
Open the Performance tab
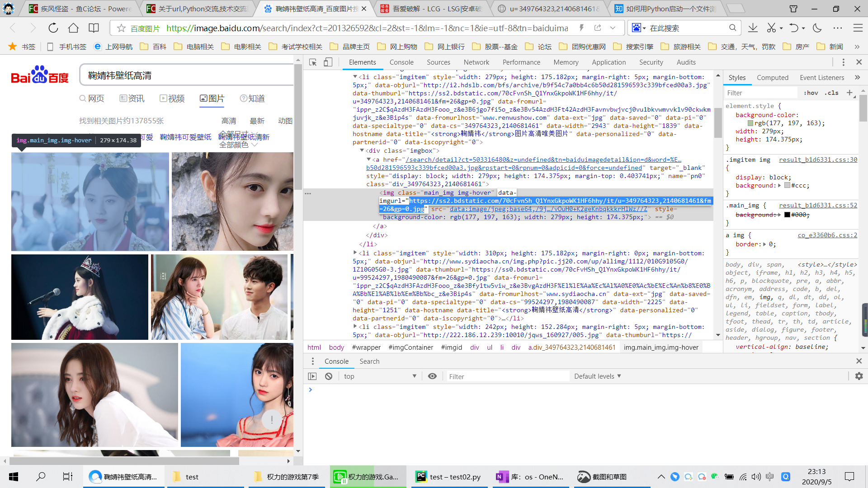[x=521, y=62]
